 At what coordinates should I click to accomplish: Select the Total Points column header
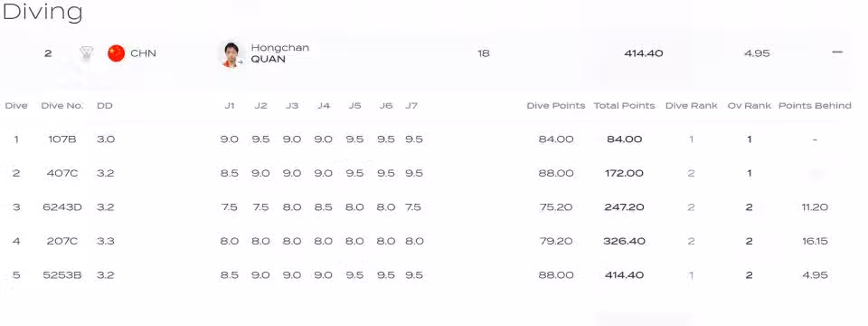(x=625, y=106)
